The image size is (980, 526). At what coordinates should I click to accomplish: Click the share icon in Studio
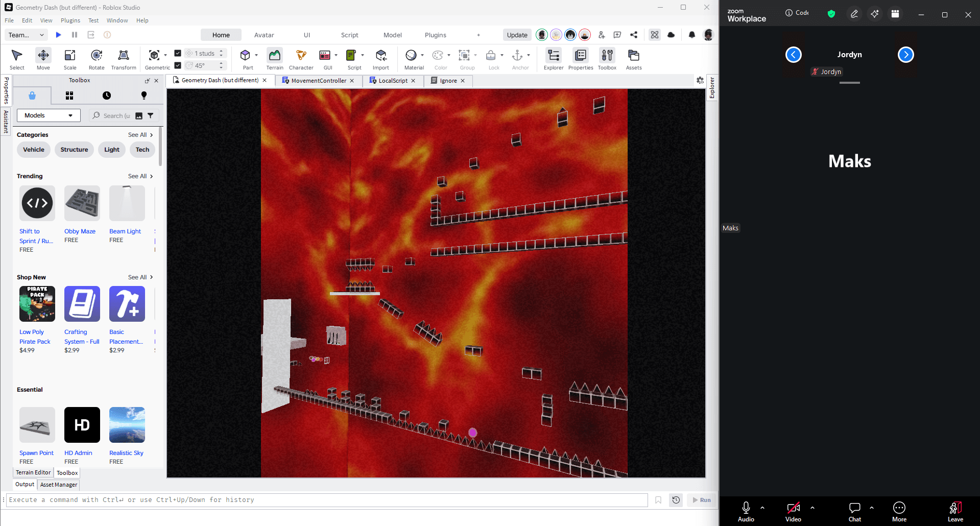coord(634,35)
